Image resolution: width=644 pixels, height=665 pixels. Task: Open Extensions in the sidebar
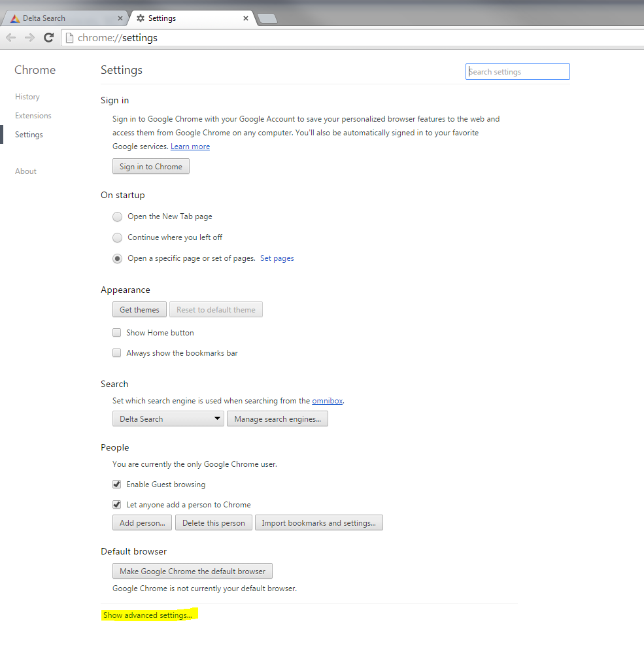[33, 116]
